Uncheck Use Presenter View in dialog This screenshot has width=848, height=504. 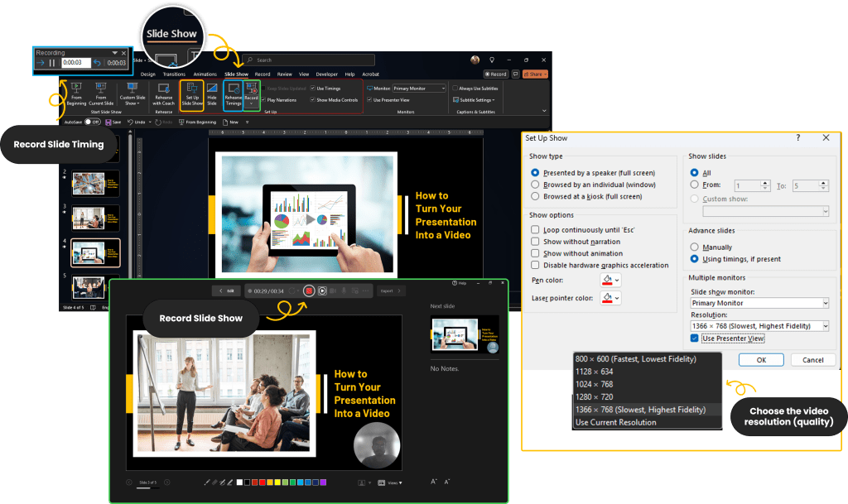[696, 338]
